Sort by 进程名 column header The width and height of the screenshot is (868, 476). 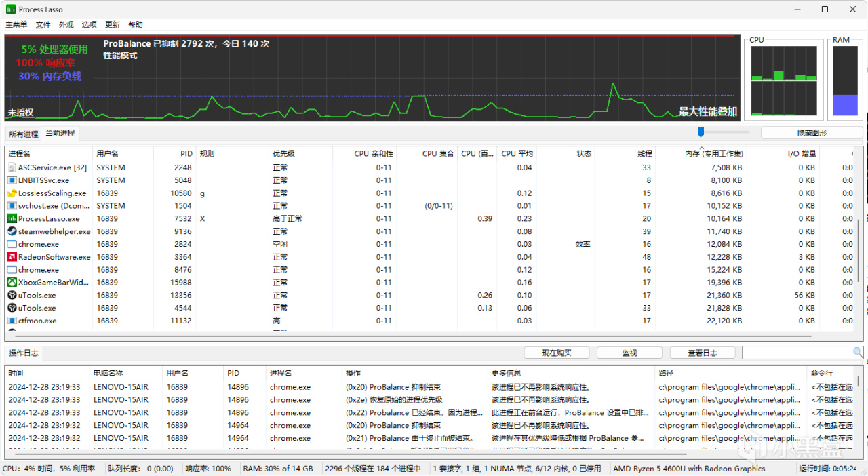(49, 153)
